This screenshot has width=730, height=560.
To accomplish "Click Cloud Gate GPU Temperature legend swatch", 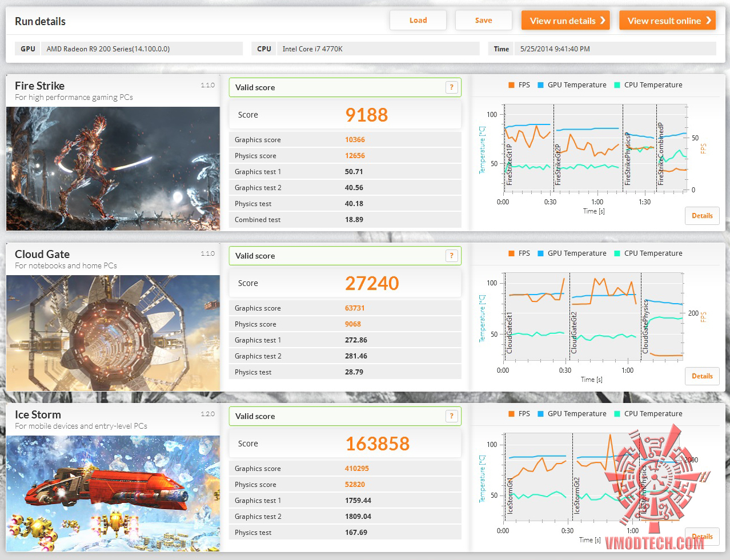I will click(540, 253).
